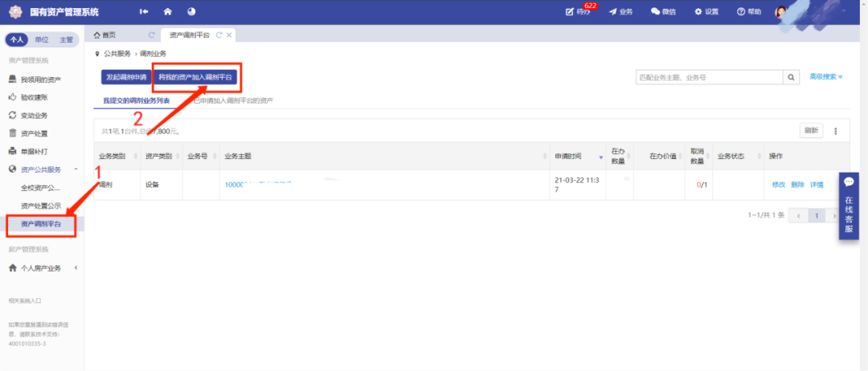Switch to 主管 view toggle
Image resolution: width=868 pixels, height=371 pixels.
(x=66, y=39)
